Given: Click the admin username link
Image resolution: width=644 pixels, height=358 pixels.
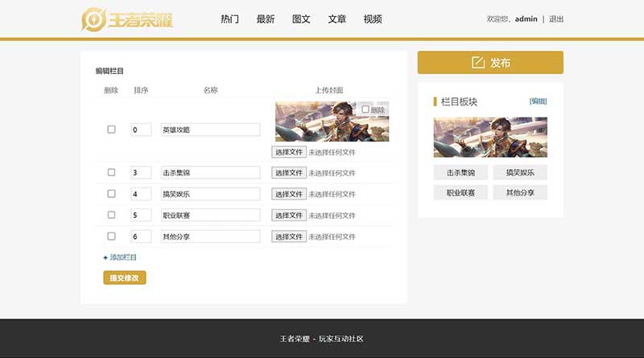Looking at the screenshot, I should point(526,19).
